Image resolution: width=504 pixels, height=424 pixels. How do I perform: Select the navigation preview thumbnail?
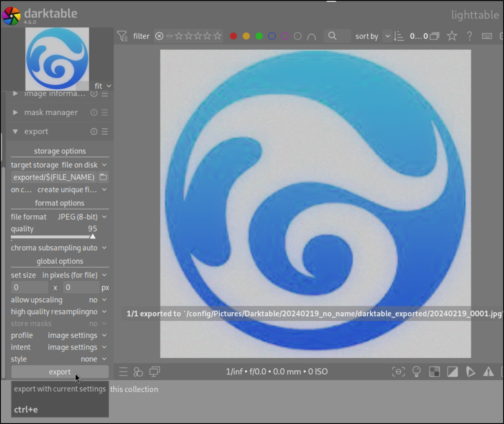pyautogui.click(x=57, y=59)
